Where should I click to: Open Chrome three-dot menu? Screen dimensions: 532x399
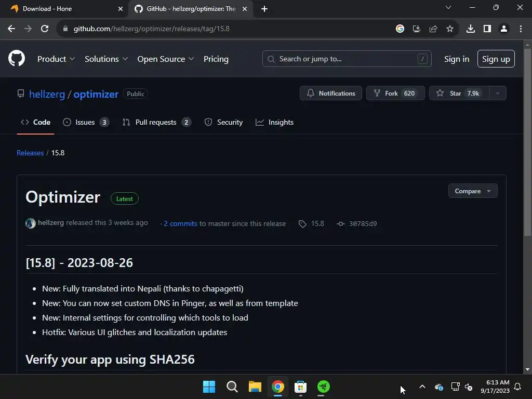click(521, 29)
